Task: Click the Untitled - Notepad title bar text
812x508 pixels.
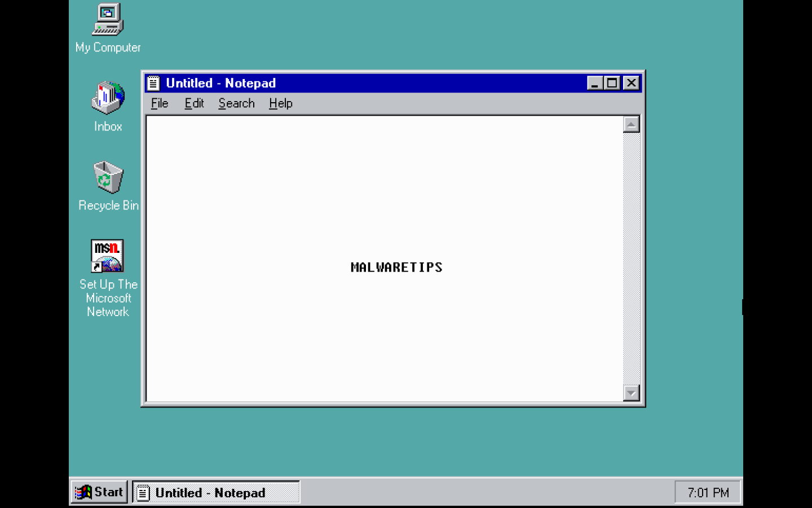Action: pyautogui.click(x=221, y=84)
